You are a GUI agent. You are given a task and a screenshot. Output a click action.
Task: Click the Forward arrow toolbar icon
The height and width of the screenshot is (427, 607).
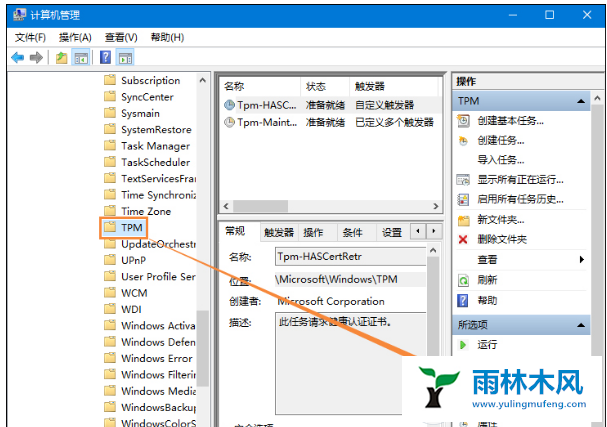pyautogui.click(x=36, y=57)
